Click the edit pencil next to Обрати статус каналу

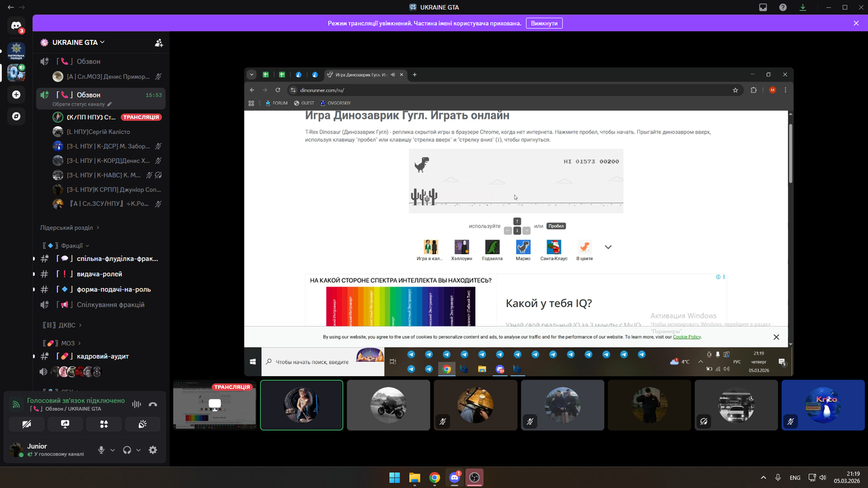tap(109, 104)
